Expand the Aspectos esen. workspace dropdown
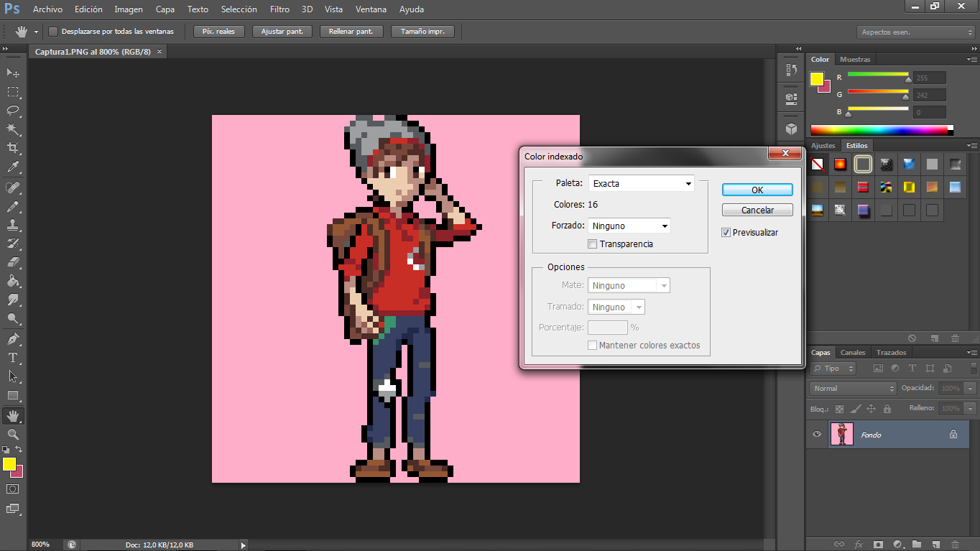The image size is (980, 551). [x=915, y=32]
